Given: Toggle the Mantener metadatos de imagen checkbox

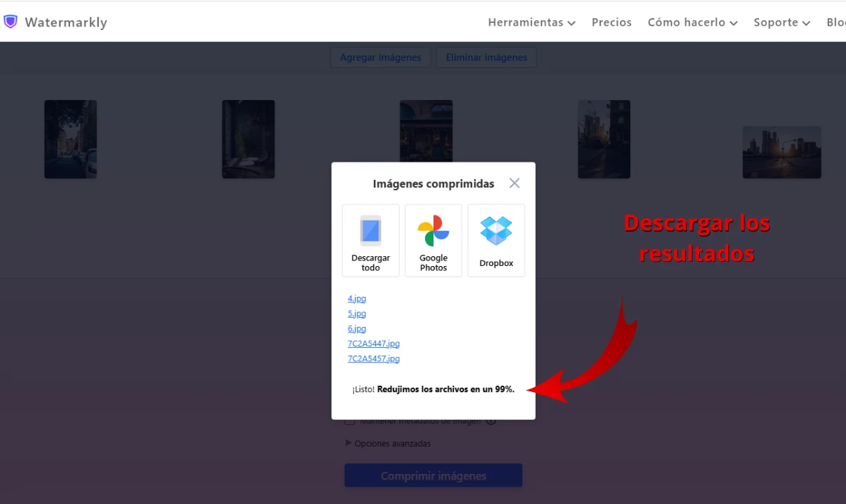Looking at the screenshot, I should click(350, 421).
